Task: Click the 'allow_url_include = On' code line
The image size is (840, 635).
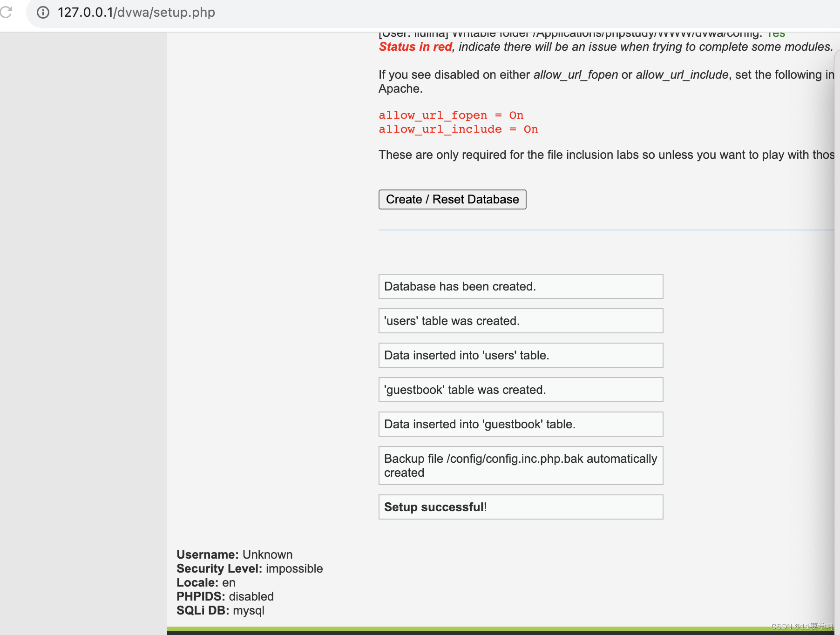Action: point(458,129)
